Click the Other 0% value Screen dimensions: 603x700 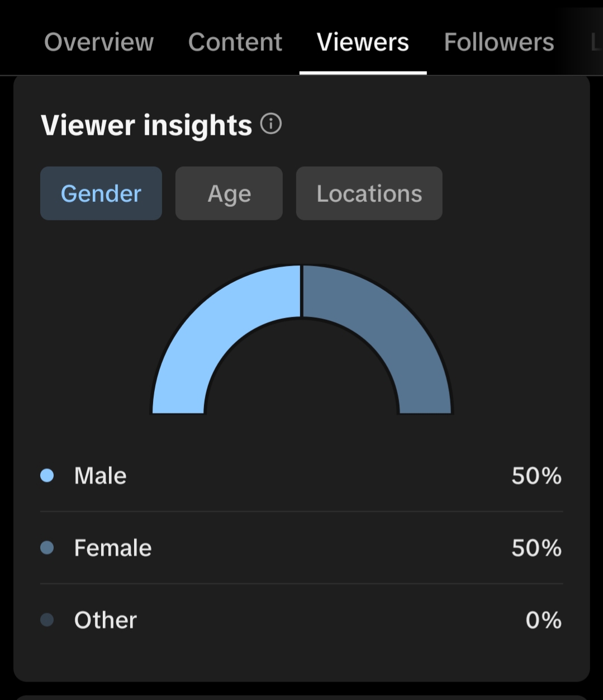point(544,620)
